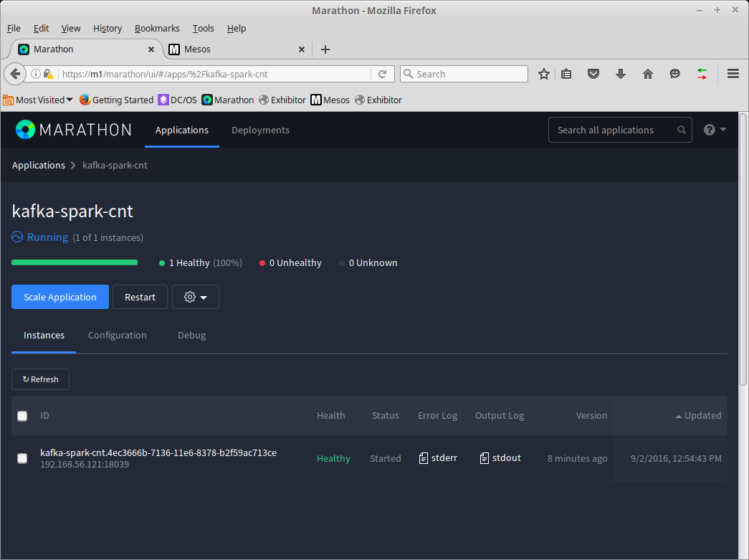Reload the page with the refresh icon
The width and height of the screenshot is (749, 560).
382,74
